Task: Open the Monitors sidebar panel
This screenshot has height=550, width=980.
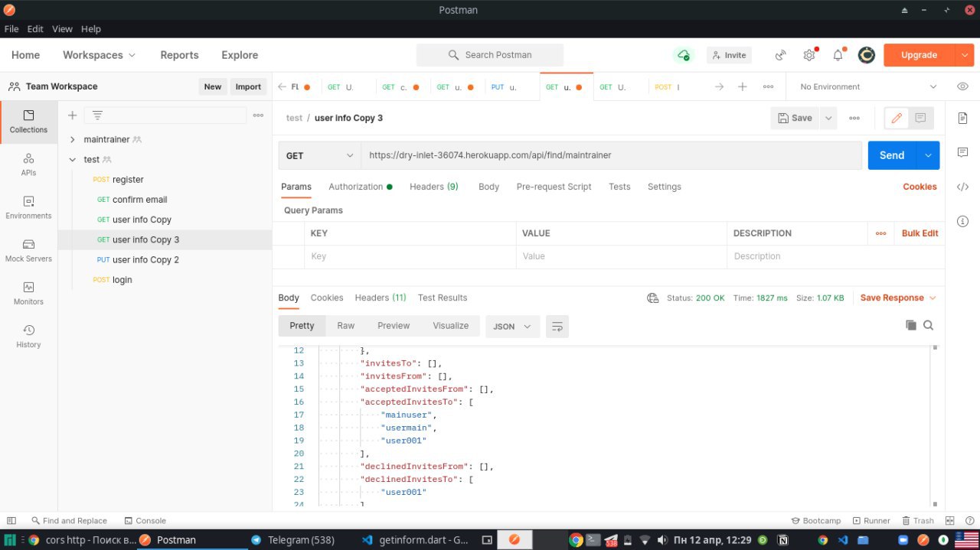Action: pos(28,293)
